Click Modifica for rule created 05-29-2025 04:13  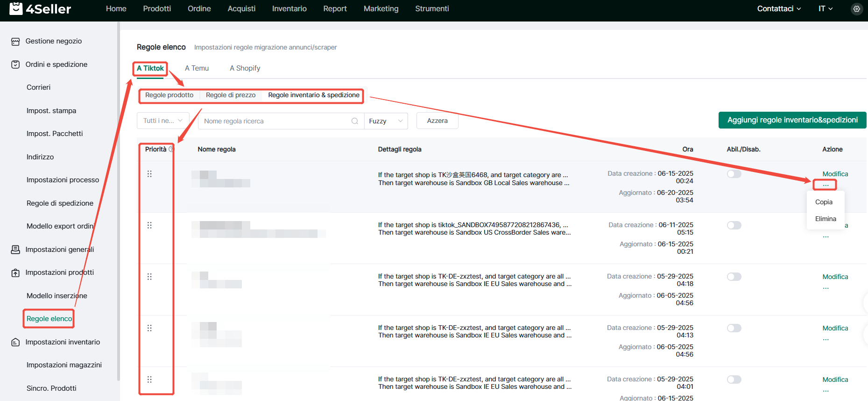(x=835, y=328)
